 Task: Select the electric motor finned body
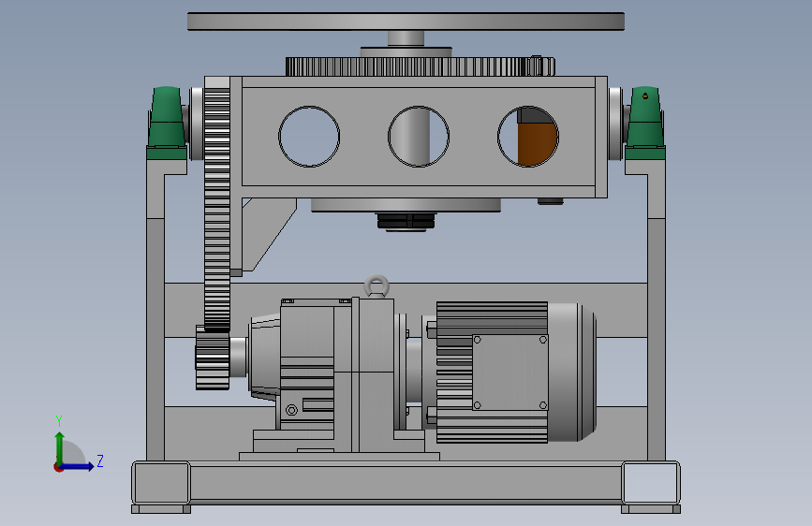(x=492, y=372)
